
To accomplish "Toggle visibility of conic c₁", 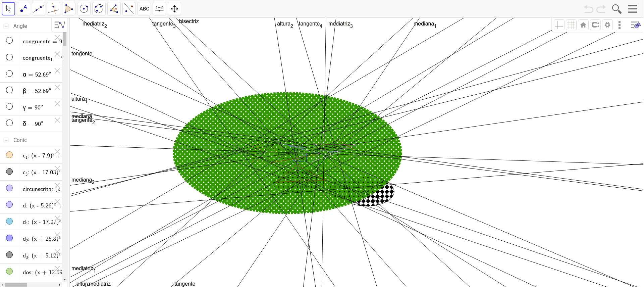I will coord(9,155).
